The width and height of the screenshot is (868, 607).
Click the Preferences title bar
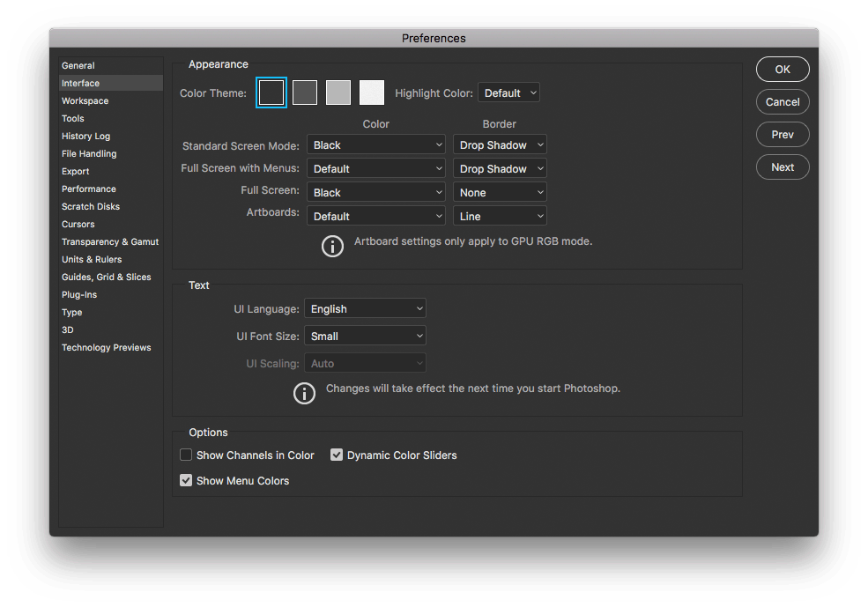[x=434, y=38]
